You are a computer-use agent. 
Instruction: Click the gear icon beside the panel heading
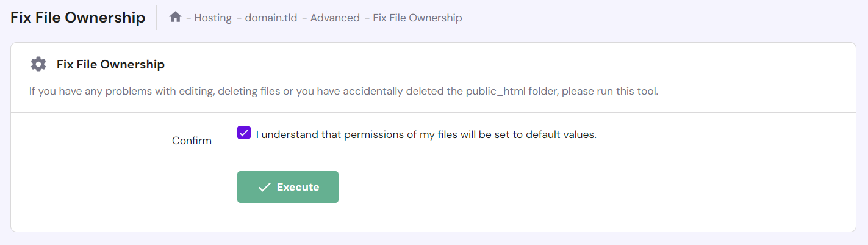[x=38, y=64]
